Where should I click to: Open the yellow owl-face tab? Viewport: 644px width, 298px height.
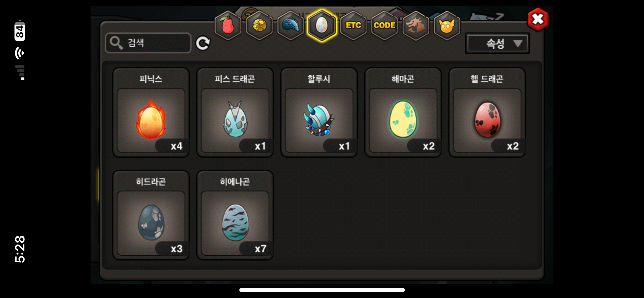(x=447, y=25)
